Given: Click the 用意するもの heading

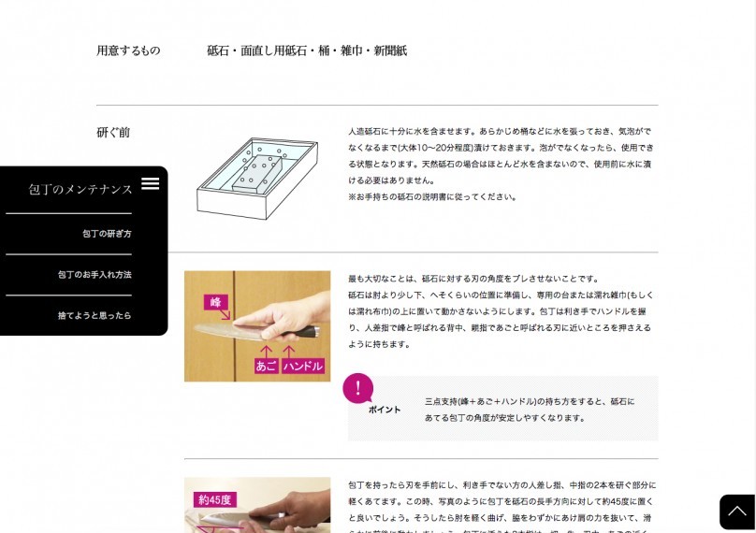Looking at the screenshot, I should (128, 50).
